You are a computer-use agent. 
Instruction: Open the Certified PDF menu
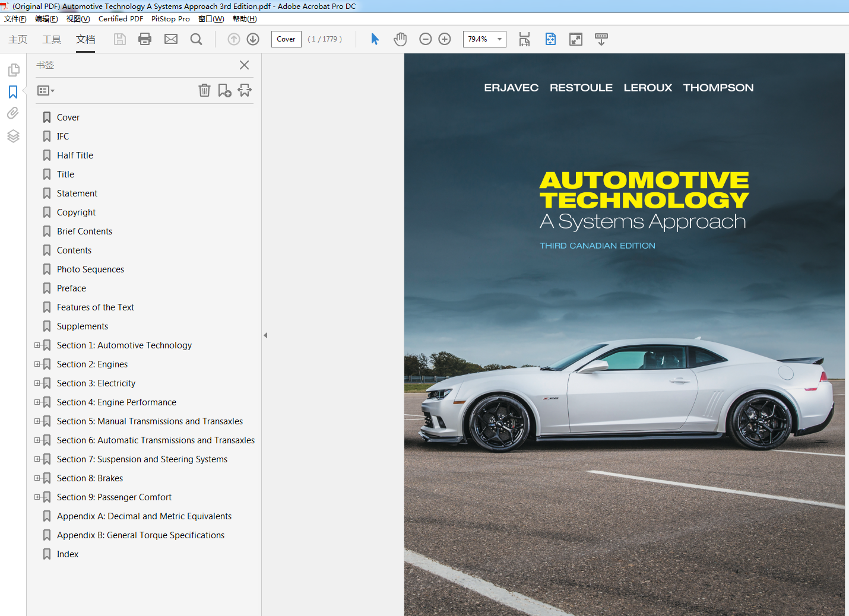121,19
